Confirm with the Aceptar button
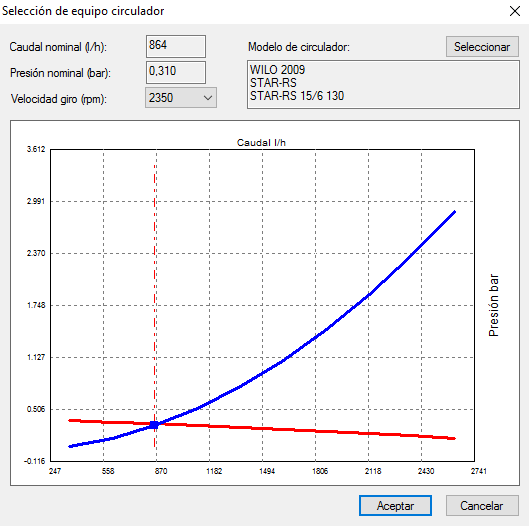 pyautogui.click(x=395, y=505)
